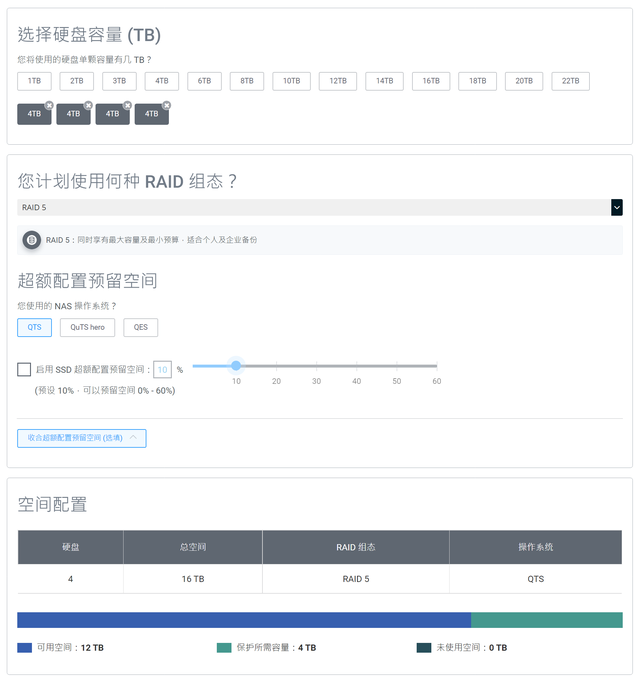Screen dimensions: 640x682
Task: Click the '总空间' column header
Action: pos(193,547)
